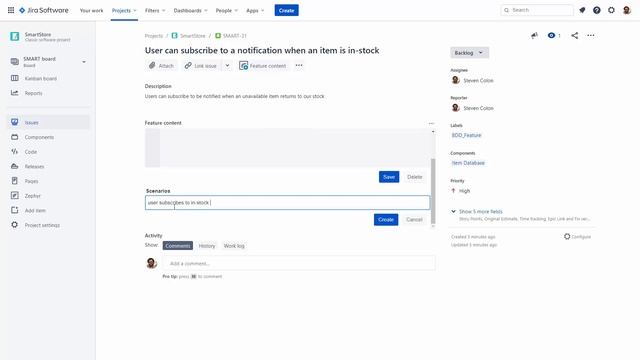Click the share issue icon

[575, 36]
